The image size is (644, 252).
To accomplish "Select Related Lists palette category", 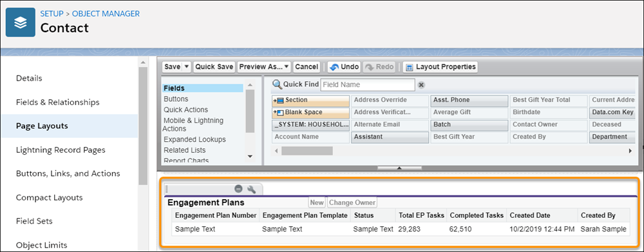I will [184, 150].
